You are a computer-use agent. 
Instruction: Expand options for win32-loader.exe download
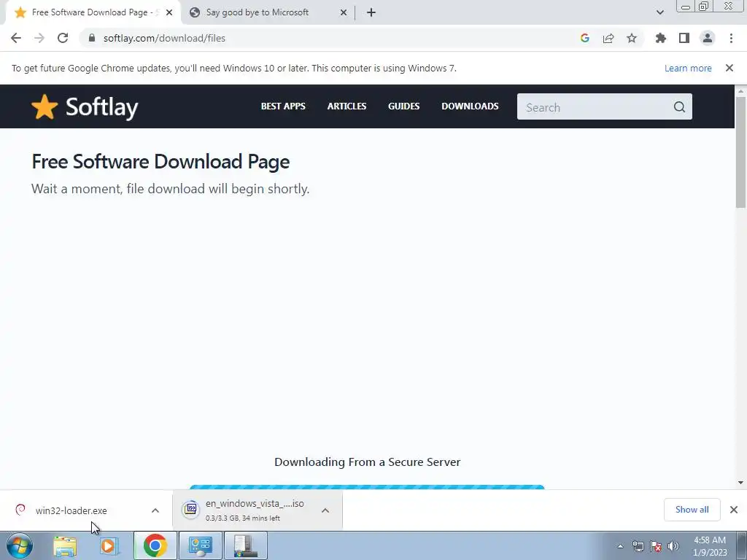pos(155,510)
